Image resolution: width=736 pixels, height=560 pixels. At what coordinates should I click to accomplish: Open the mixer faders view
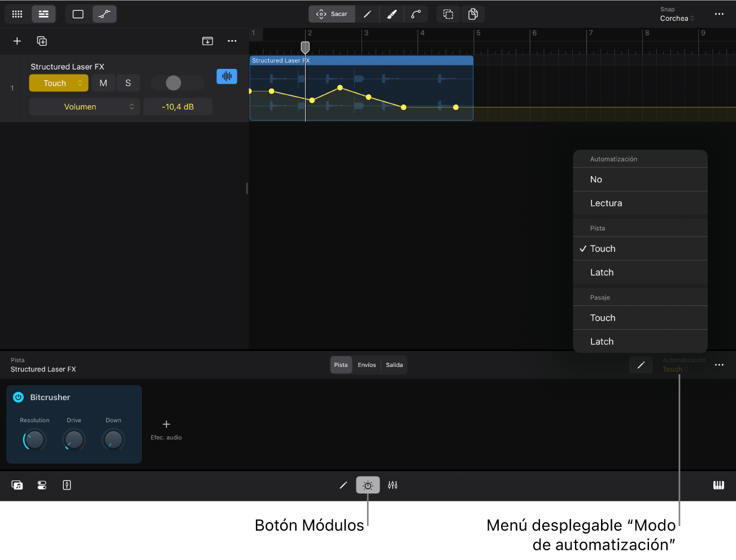393,485
